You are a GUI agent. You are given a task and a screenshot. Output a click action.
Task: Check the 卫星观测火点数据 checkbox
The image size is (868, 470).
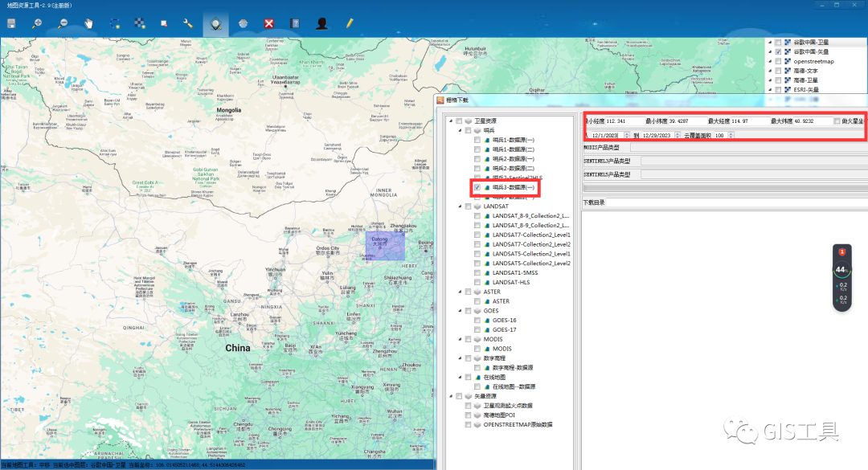coord(468,406)
